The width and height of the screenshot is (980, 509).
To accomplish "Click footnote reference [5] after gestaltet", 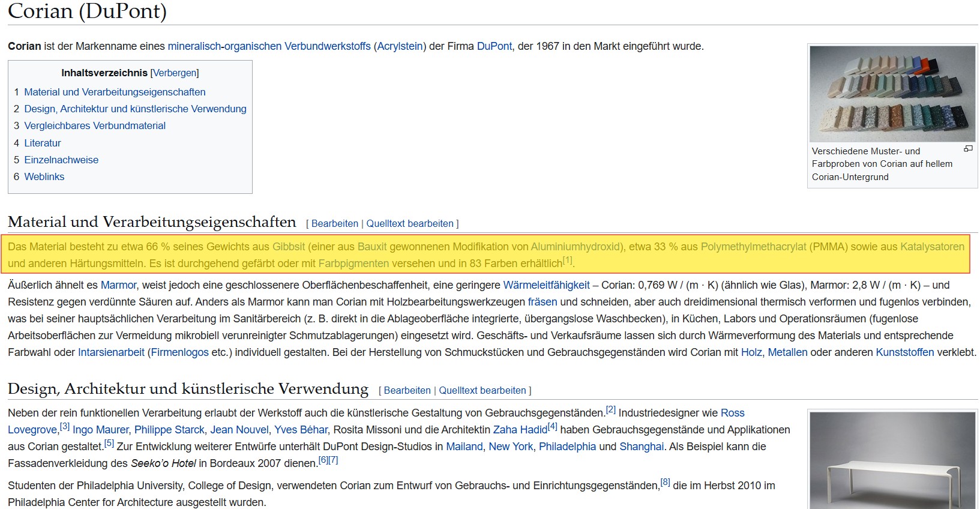I will pos(109,444).
